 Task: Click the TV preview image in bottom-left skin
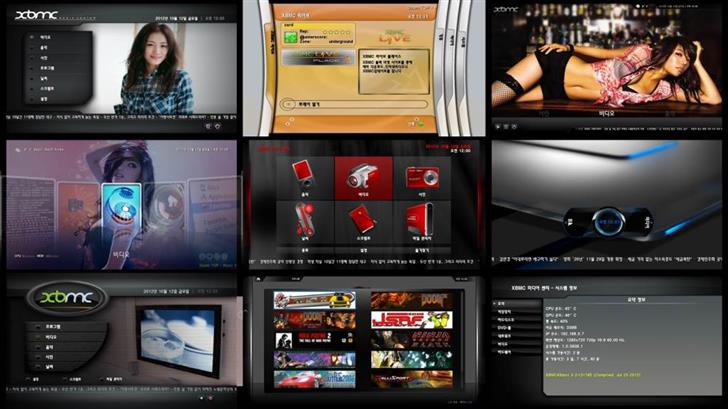tap(175, 342)
